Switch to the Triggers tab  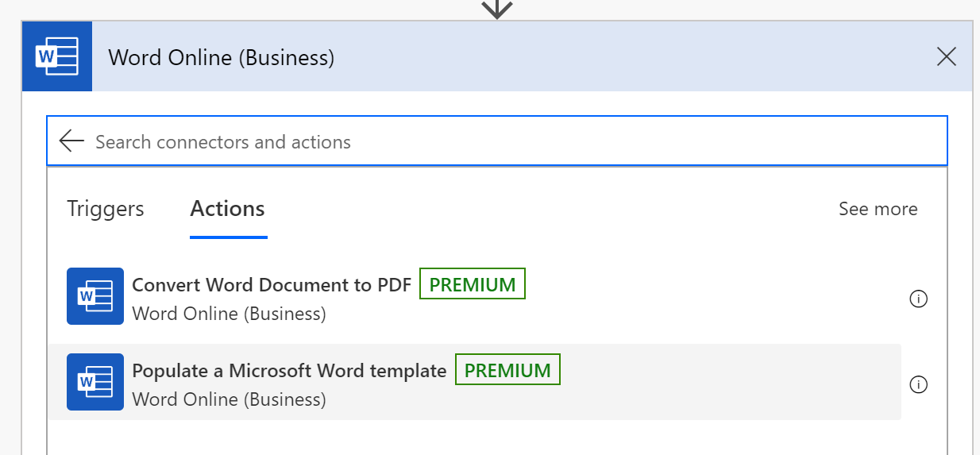coord(106,209)
